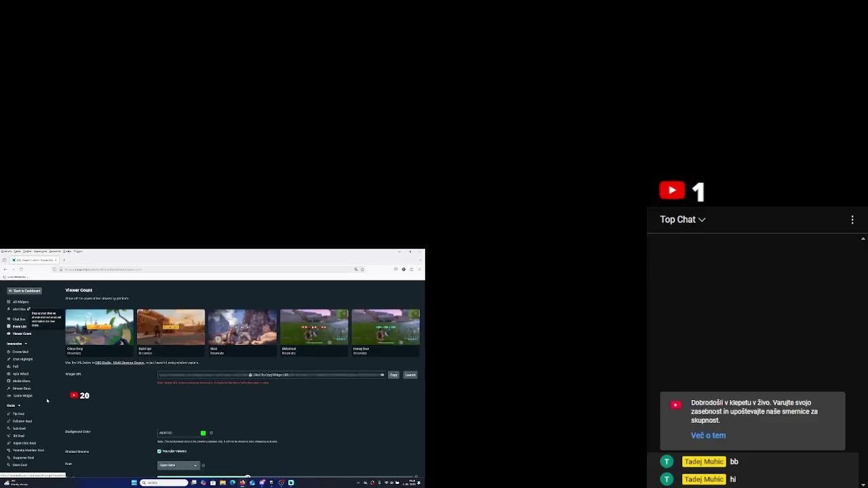Screen dimensions: 868x488
Task: Open Emote Wall widget
Action: 18,352
